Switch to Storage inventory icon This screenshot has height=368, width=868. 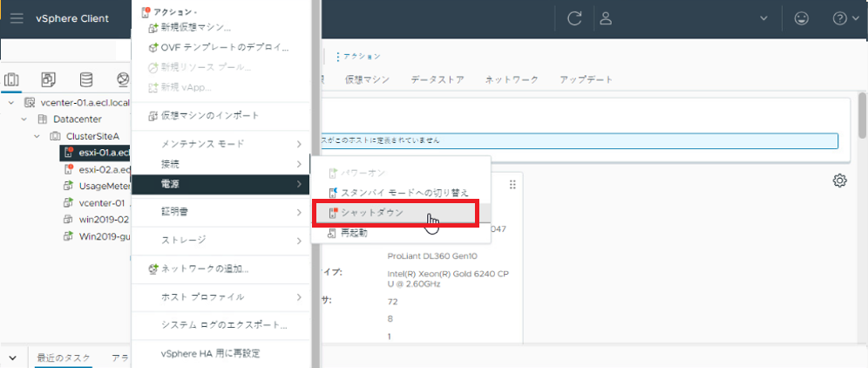pos(85,80)
